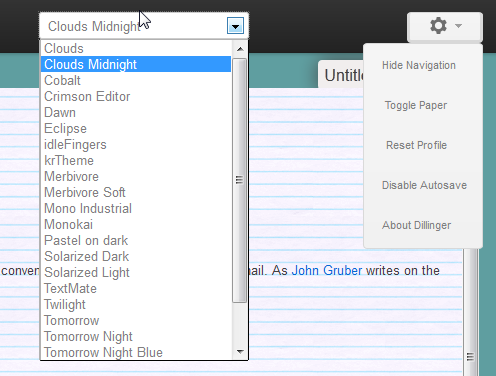
Task: Open the Clouds Midnight theme combo box
Action: (x=144, y=26)
